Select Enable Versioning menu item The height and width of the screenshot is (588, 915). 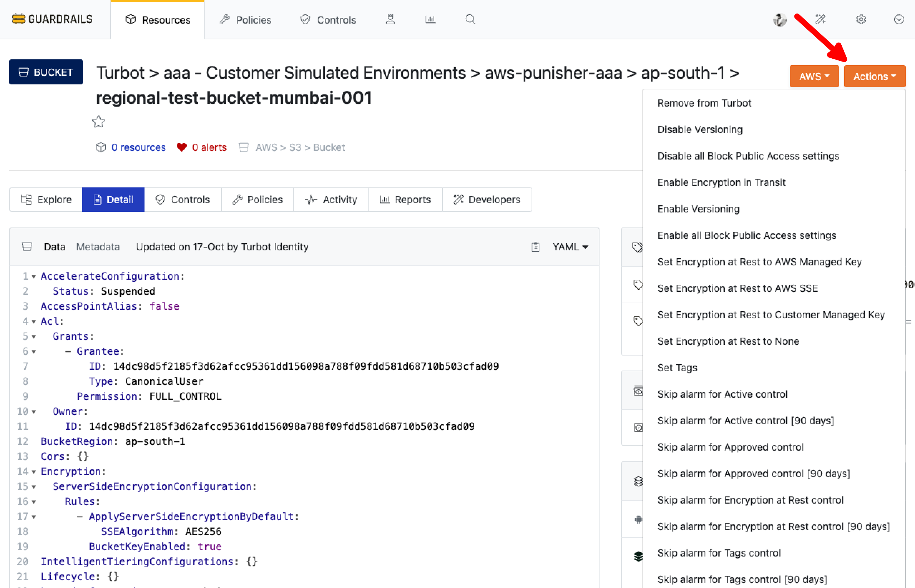point(698,209)
